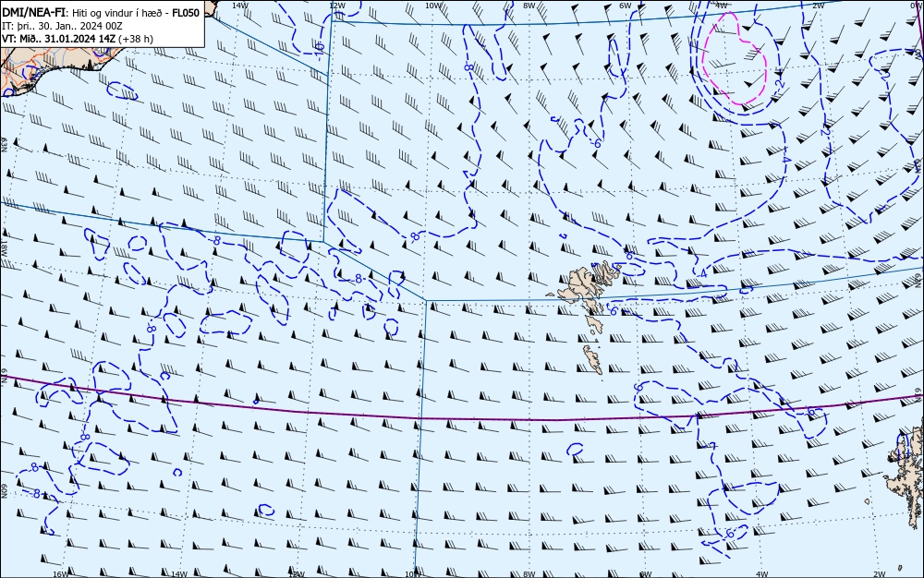Click the 4W longitude label on bottom edge
Viewport: 924px width, 578px height.
(762, 574)
